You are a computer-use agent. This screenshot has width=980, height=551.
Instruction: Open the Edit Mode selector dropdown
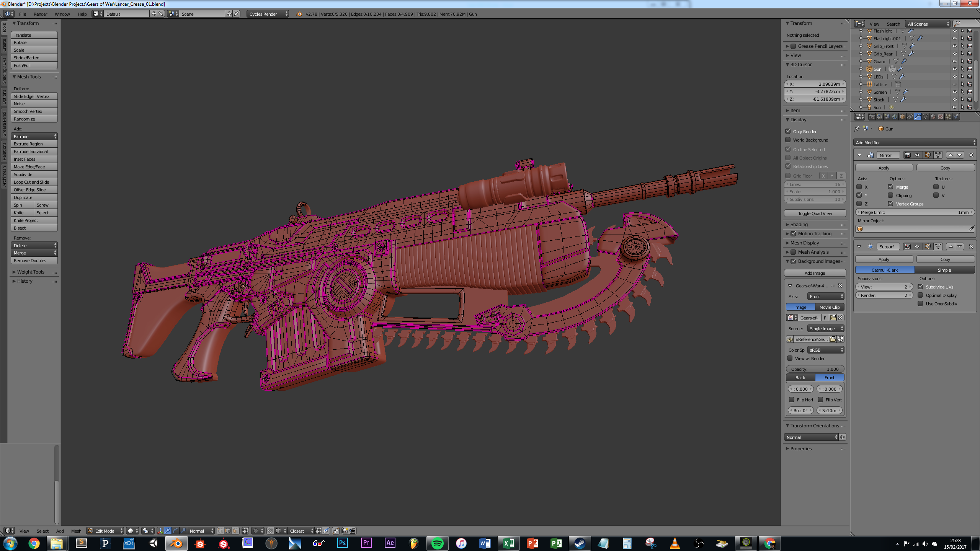[105, 531]
